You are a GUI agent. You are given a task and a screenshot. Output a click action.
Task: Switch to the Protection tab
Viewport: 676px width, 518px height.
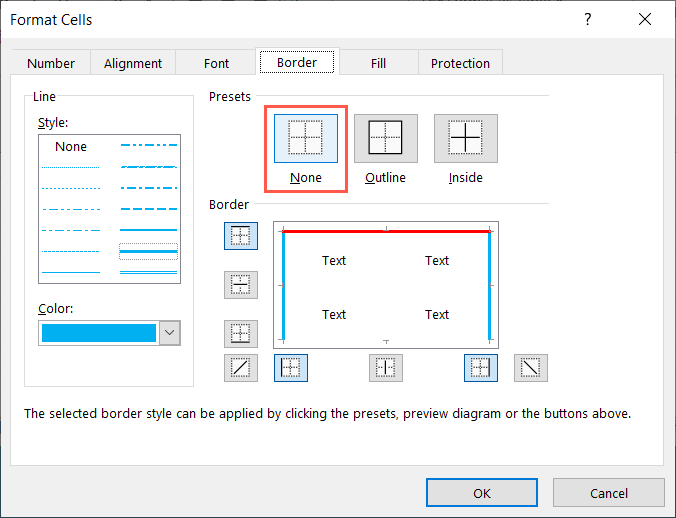coord(460,63)
